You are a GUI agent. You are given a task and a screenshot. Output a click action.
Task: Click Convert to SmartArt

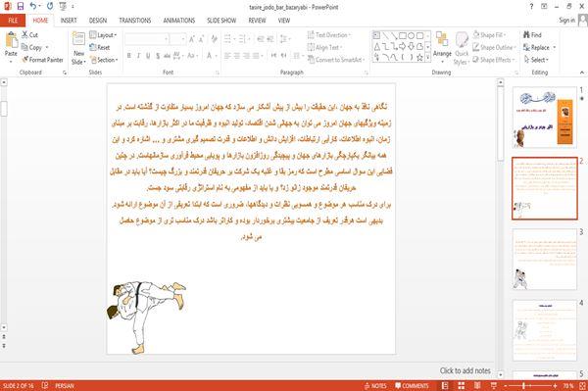pyautogui.click(x=335, y=60)
